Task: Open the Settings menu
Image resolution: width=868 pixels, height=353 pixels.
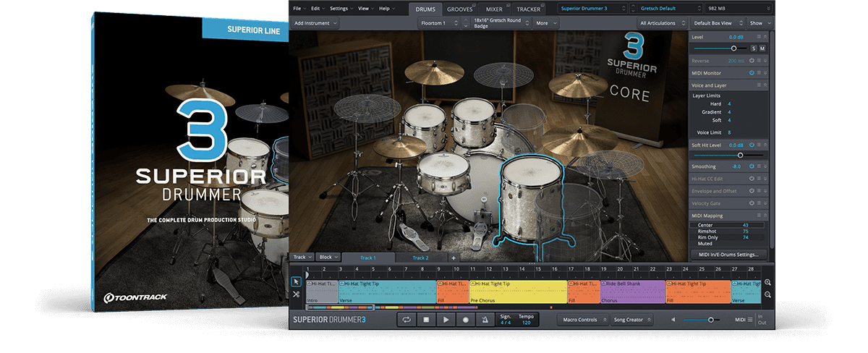Action: coord(341,8)
